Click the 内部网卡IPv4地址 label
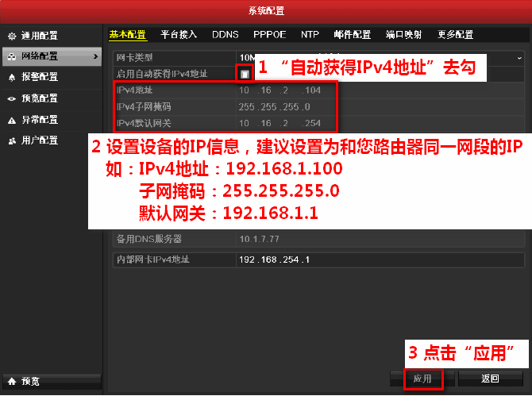Viewport: 532px width, 396px height. (153, 260)
